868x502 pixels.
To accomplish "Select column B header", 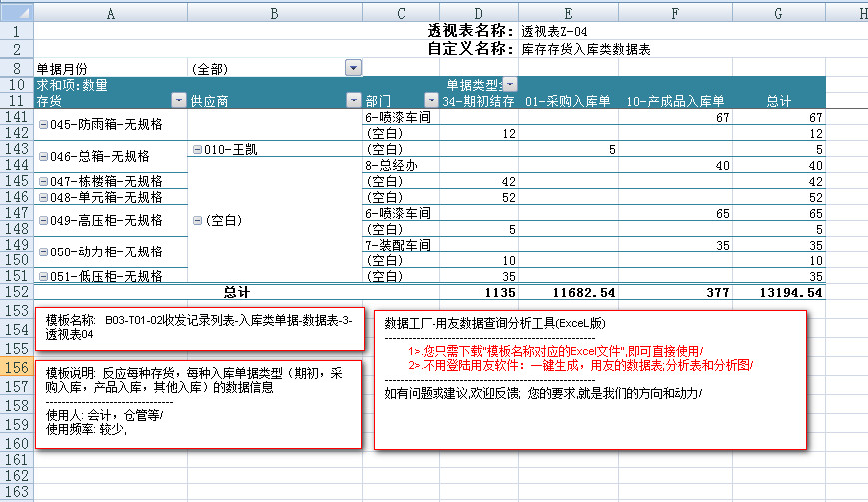I will click(274, 12).
